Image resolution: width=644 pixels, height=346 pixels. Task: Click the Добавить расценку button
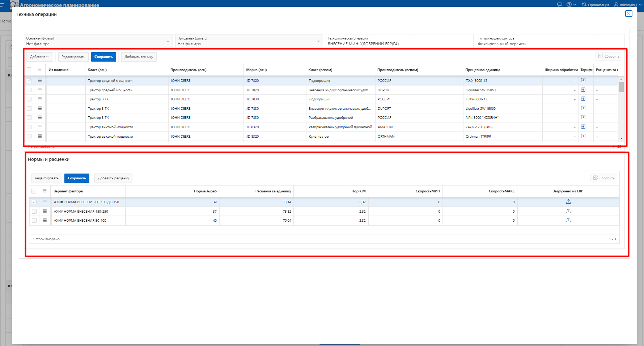pos(113,178)
